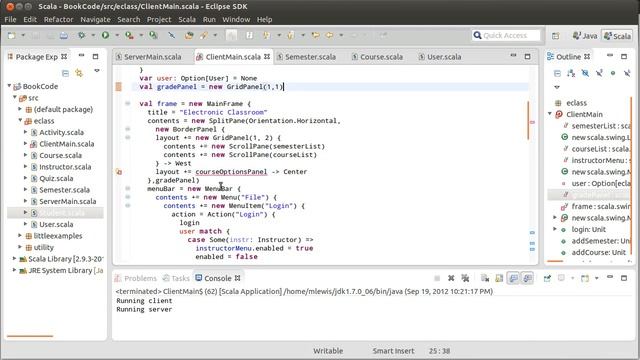The height and width of the screenshot is (360, 640).
Task: Click the green Run button in toolbar
Action: click(105, 36)
